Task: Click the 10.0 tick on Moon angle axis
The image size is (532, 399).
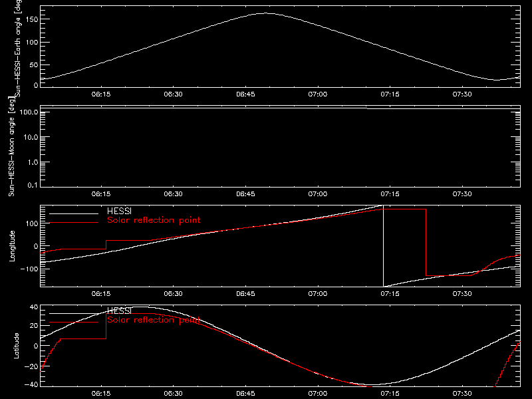Action: point(31,137)
